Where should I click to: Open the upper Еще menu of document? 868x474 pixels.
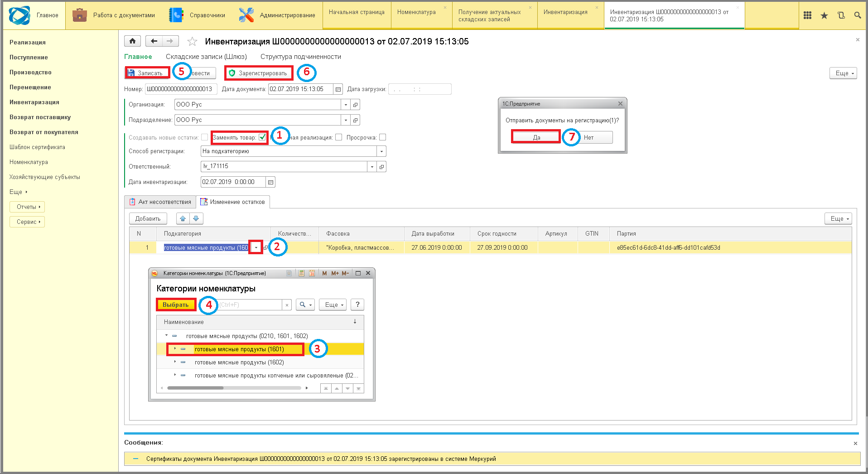843,73
